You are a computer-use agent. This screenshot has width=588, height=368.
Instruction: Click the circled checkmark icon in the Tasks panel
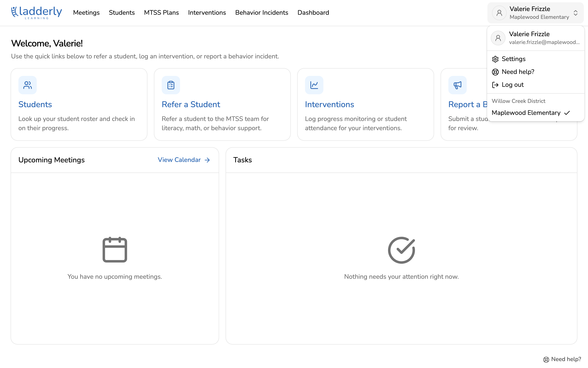tap(401, 250)
